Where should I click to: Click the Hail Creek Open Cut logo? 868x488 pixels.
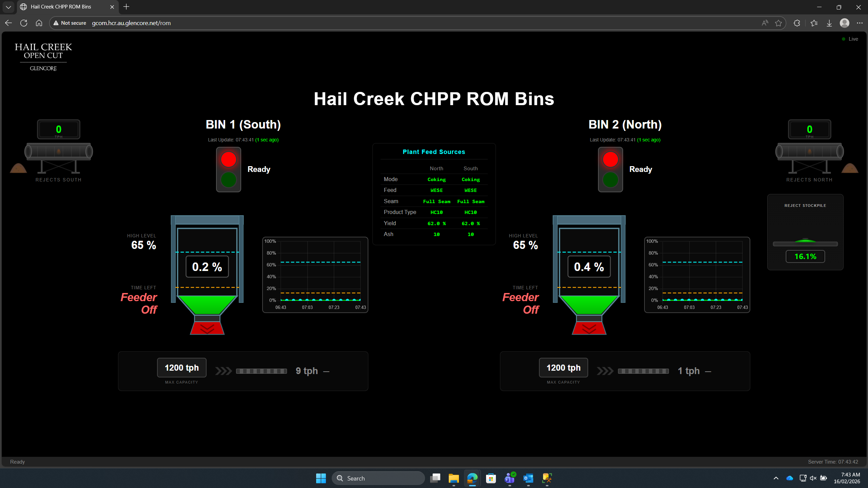pos(43,56)
